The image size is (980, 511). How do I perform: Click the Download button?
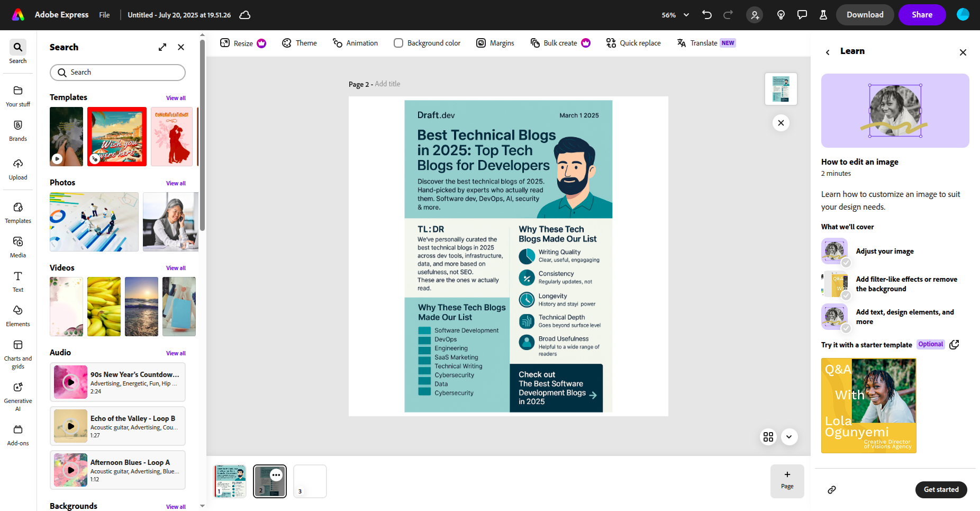tap(865, 15)
